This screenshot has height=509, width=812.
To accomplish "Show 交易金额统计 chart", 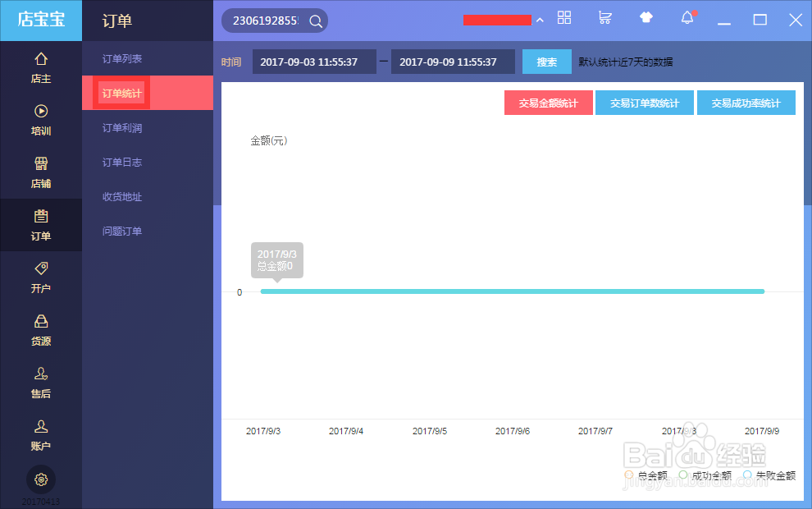I will point(549,103).
